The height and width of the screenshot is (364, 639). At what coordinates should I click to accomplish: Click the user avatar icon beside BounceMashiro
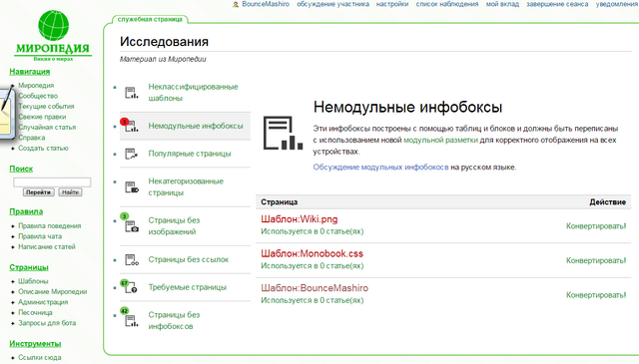pyautogui.click(x=236, y=4)
